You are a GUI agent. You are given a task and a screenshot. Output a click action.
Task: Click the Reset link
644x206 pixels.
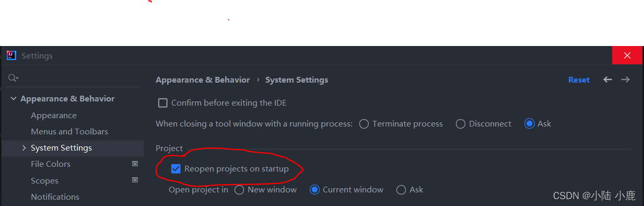coord(579,80)
